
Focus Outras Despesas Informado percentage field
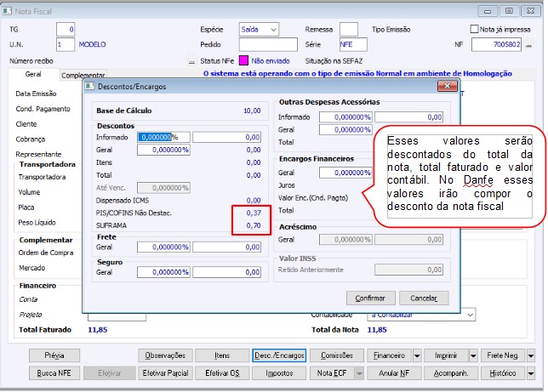(345, 117)
